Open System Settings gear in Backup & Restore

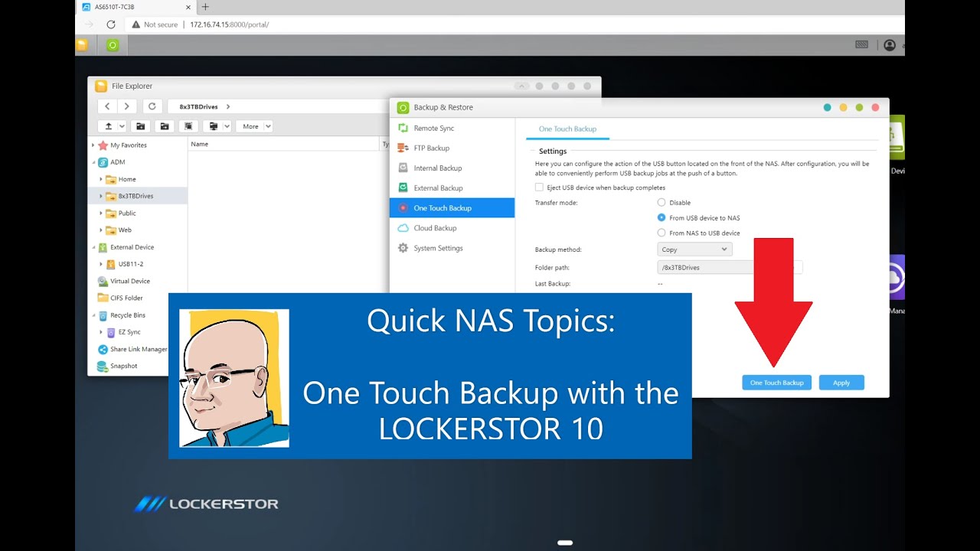[x=403, y=248]
